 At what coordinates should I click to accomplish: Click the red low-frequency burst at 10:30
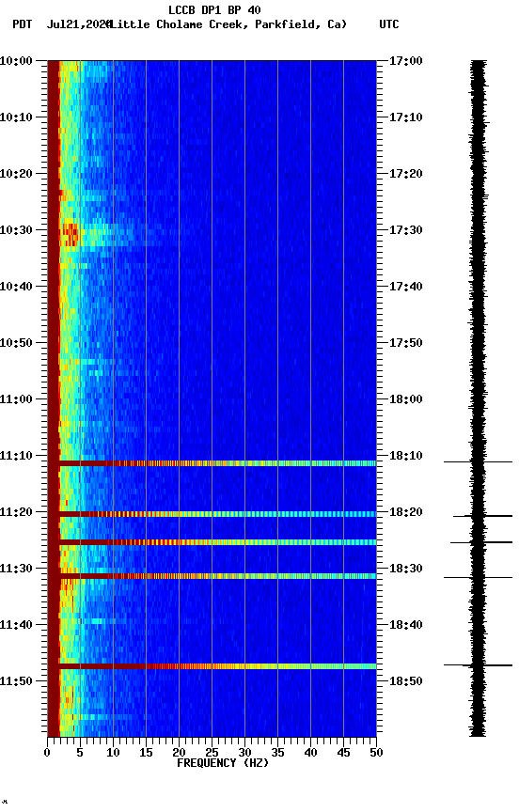[70, 234]
